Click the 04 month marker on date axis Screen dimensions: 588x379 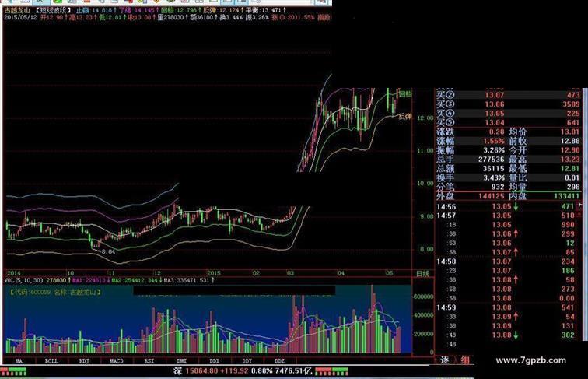pos(340,273)
